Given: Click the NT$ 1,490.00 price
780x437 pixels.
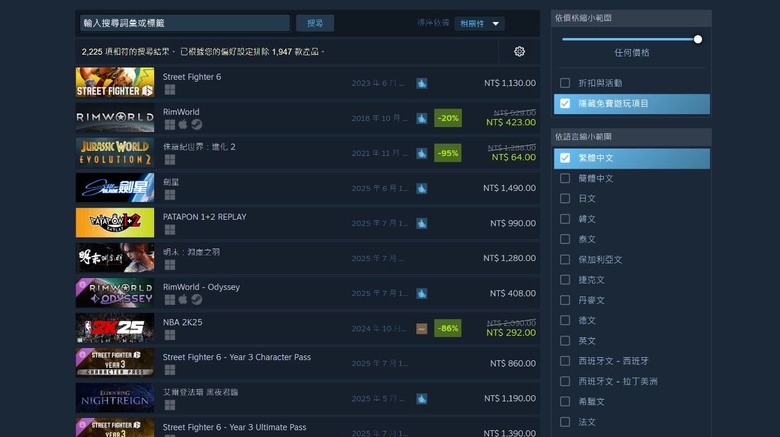Looking at the screenshot, I should coord(509,188).
